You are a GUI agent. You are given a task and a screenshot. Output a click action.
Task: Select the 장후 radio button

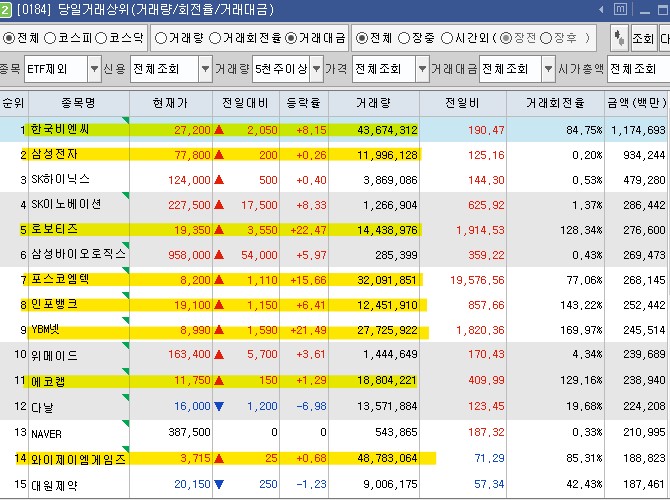546,38
